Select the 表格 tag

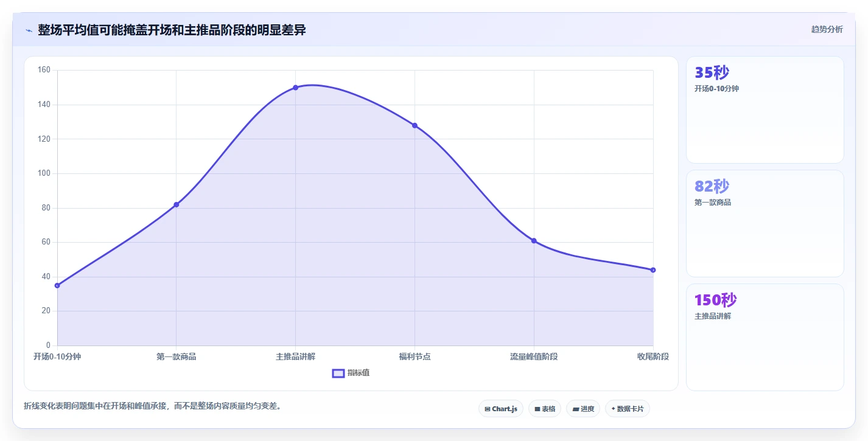tap(545, 409)
